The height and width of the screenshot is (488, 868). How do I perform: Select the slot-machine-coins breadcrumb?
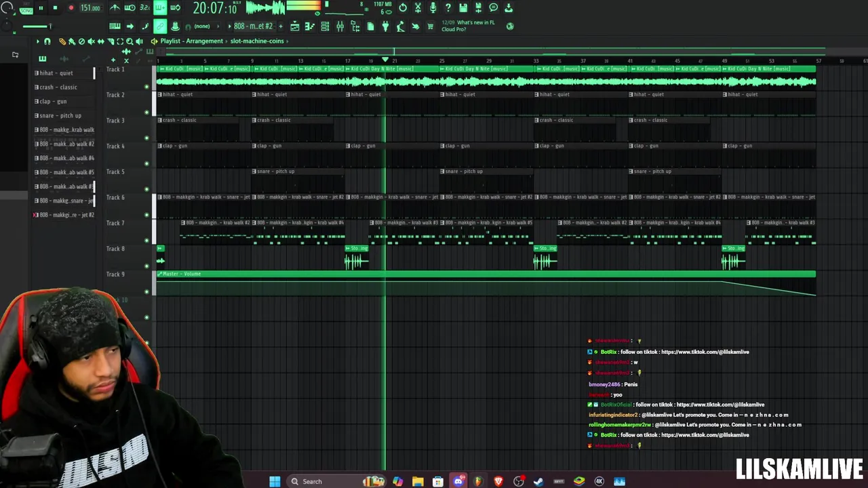(257, 41)
